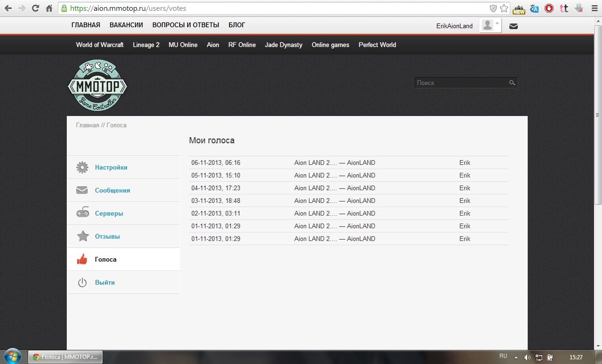The width and height of the screenshot is (602, 364).
Task: Click the browser back arrow
Action: [8, 8]
